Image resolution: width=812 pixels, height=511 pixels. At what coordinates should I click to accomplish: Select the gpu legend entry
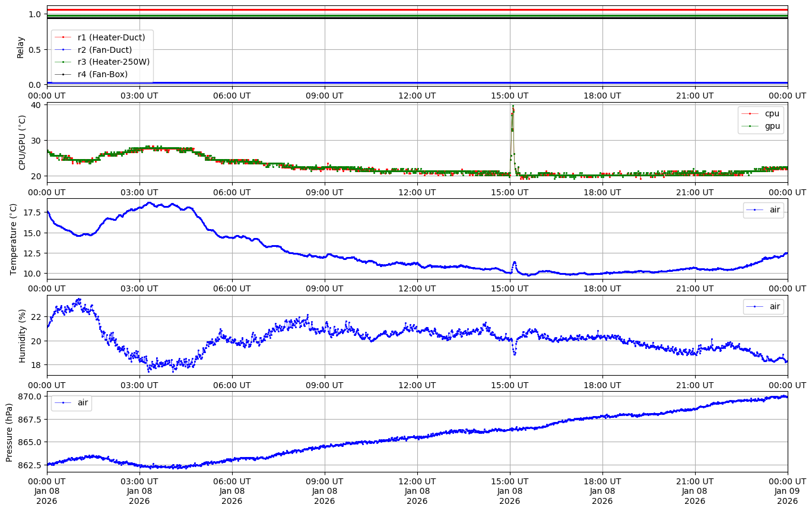772,126
